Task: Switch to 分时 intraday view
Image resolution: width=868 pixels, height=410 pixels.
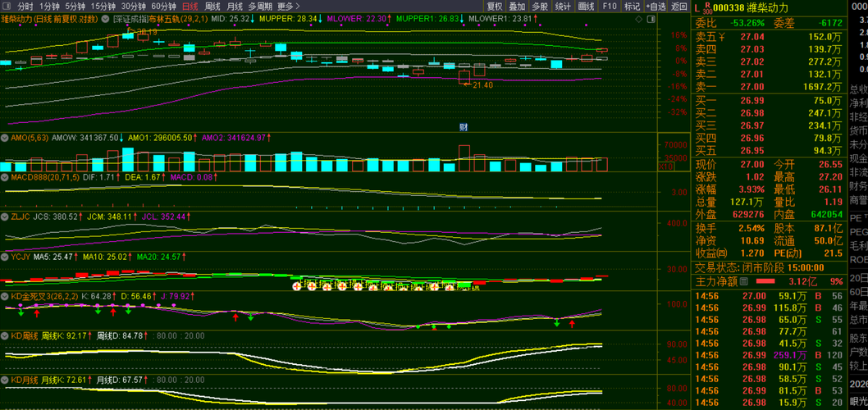Action: point(25,7)
